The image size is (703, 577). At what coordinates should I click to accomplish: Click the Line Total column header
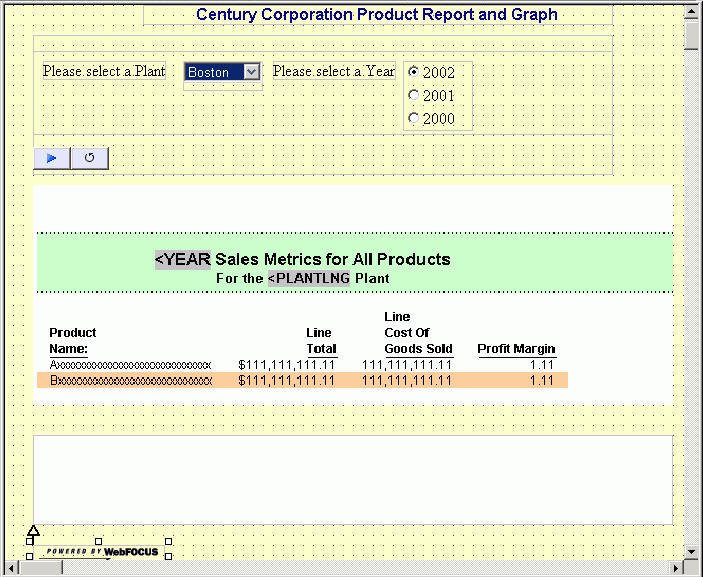pos(321,341)
